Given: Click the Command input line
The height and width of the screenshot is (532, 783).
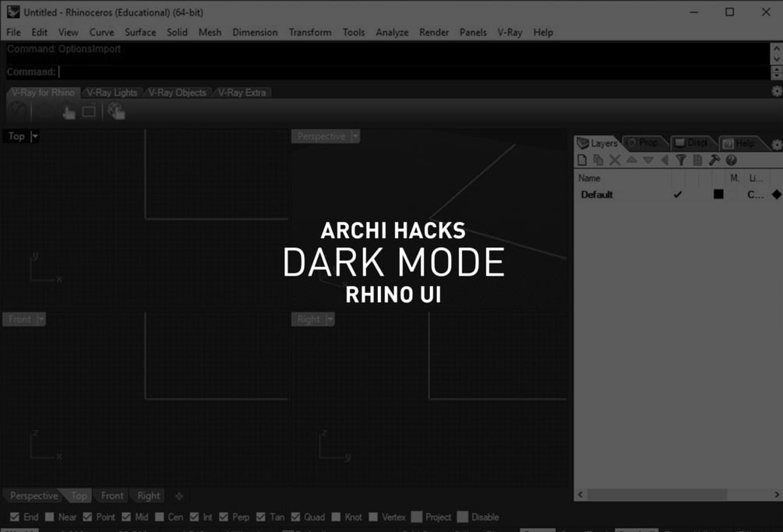Looking at the screenshot, I should [387, 72].
